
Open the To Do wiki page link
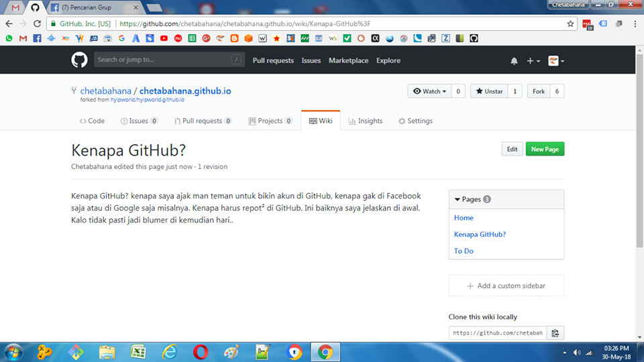click(x=464, y=251)
